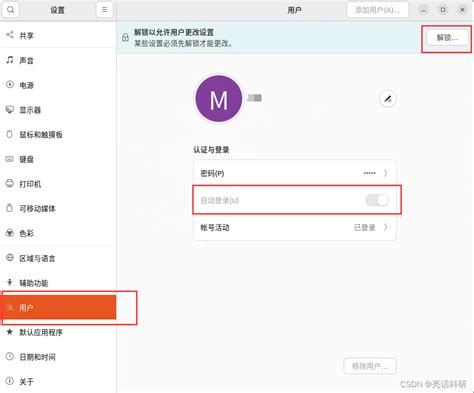Image resolution: width=474 pixels, height=393 pixels.
Task: Expand the 帐号活动 row chevron
Action: [385, 227]
